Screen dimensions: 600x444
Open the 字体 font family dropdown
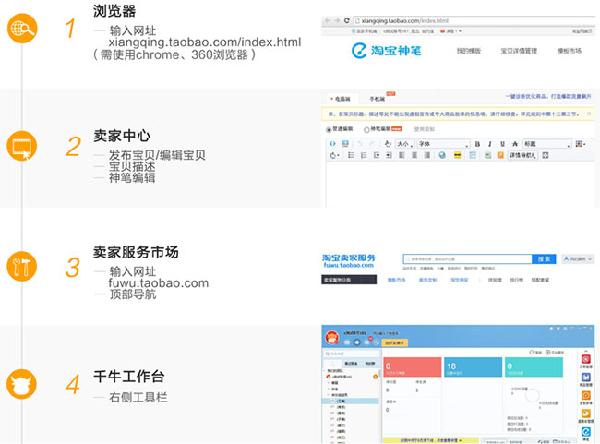[440, 144]
